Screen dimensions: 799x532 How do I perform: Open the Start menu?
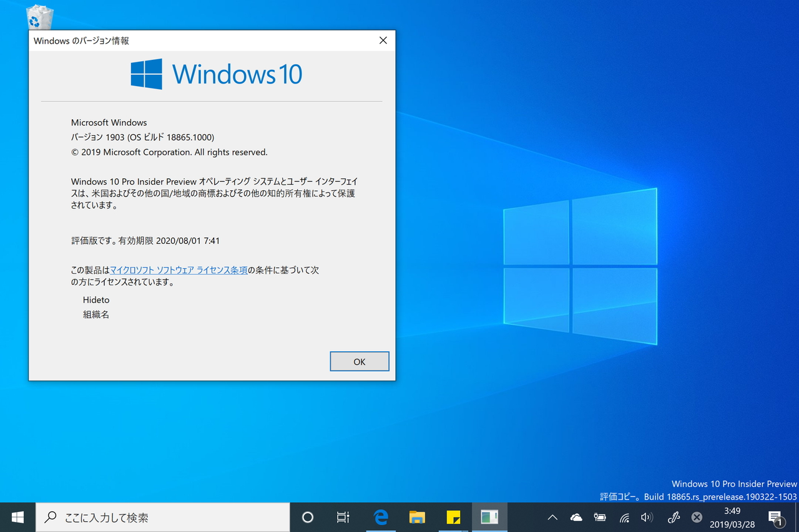pos(17,517)
